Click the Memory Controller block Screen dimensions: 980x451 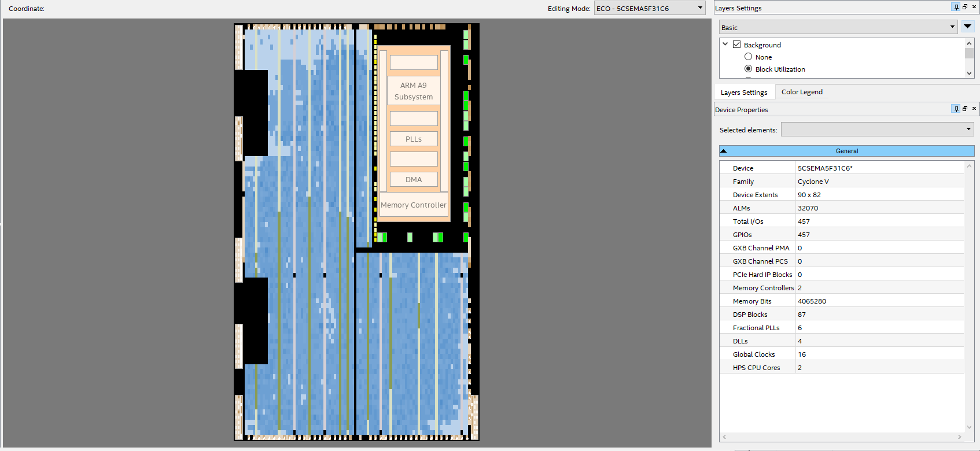tap(414, 205)
